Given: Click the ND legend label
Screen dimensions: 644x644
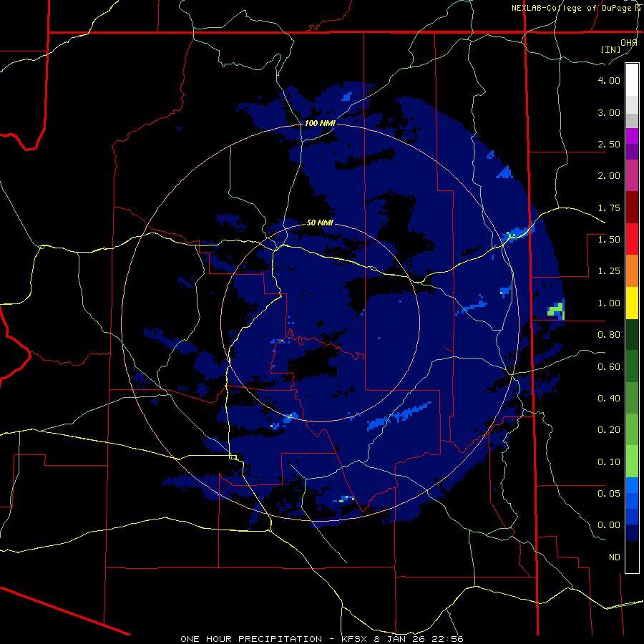Looking at the screenshot, I should coord(615,557).
